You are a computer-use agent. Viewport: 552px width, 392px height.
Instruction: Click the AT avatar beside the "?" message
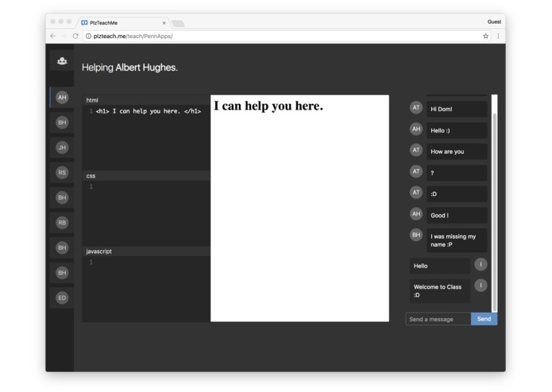tap(416, 171)
